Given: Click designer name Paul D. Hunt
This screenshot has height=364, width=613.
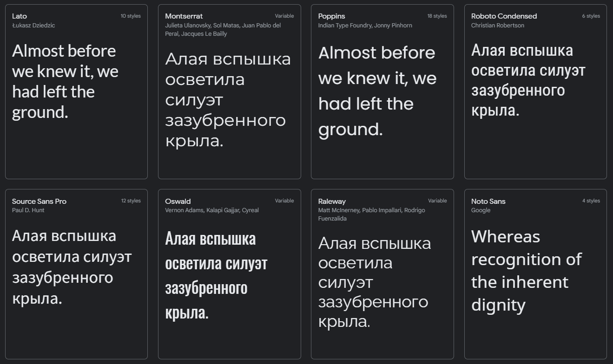Looking at the screenshot, I should point(28,210).
